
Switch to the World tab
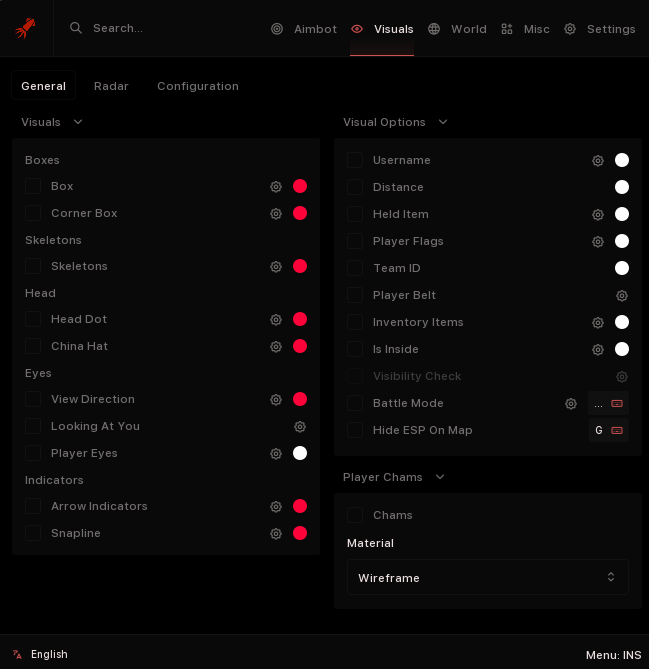tap(457, 29)
